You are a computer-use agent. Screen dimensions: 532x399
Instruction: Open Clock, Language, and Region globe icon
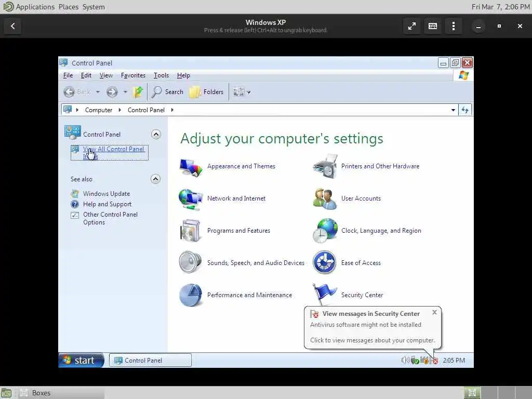coord(325,231)
